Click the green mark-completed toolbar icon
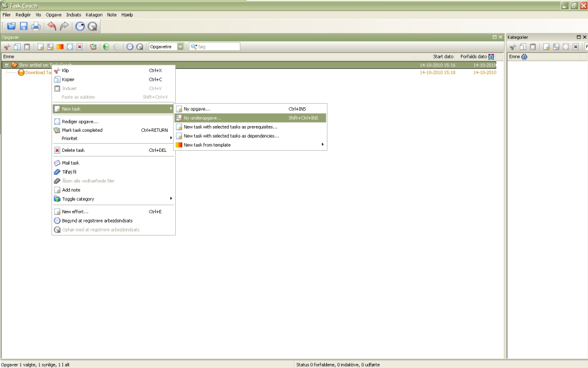 click(x=93, y=47)
